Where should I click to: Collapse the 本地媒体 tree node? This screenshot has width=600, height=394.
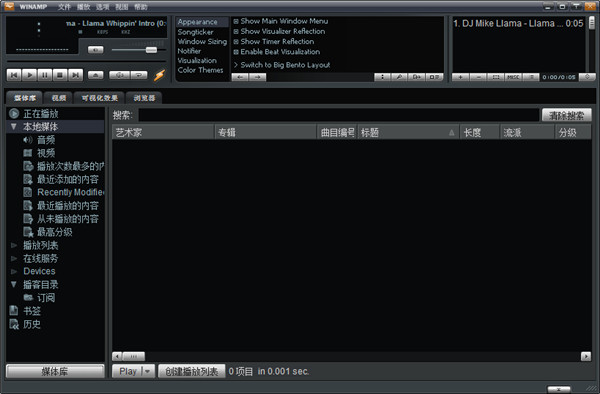[14, 127]
